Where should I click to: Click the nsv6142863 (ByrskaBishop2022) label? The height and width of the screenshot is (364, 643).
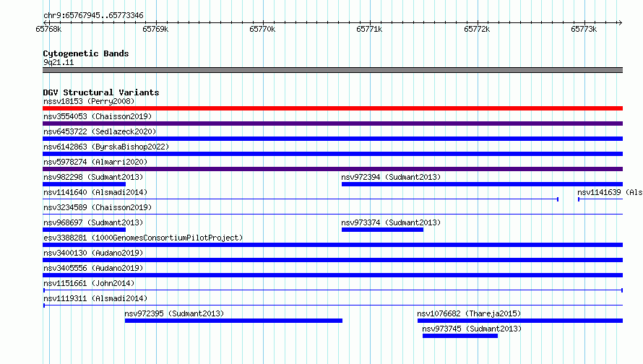106,147
